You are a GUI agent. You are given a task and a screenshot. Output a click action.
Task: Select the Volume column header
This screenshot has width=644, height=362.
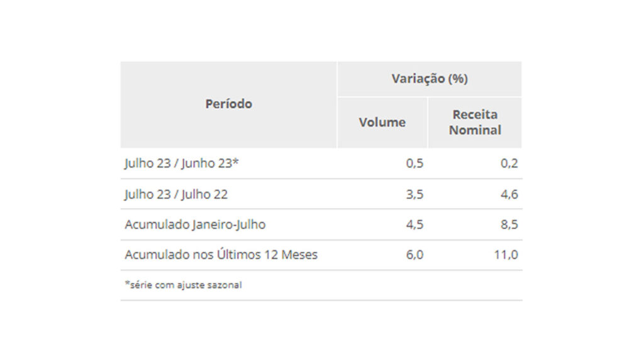click(382, 123)
